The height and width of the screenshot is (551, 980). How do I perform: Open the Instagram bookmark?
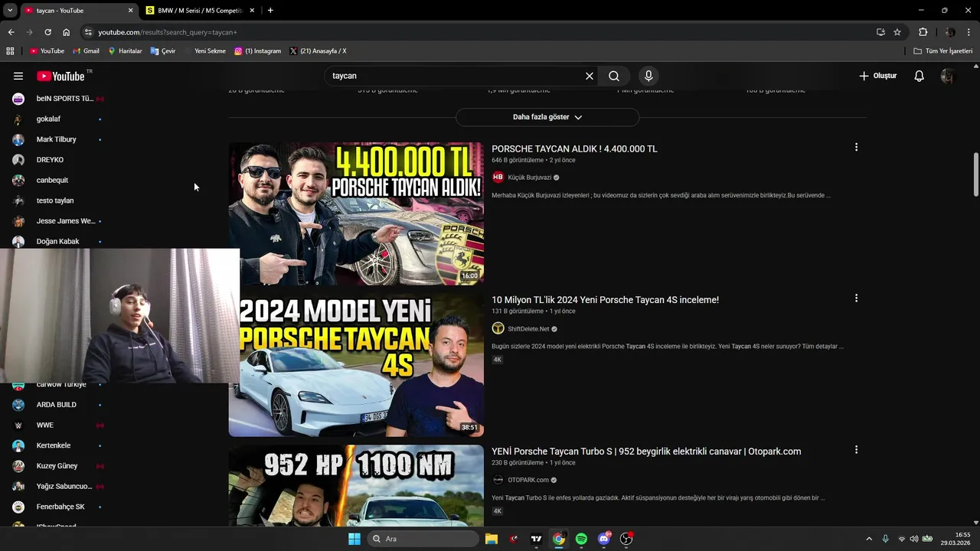[x=258, y=51]
